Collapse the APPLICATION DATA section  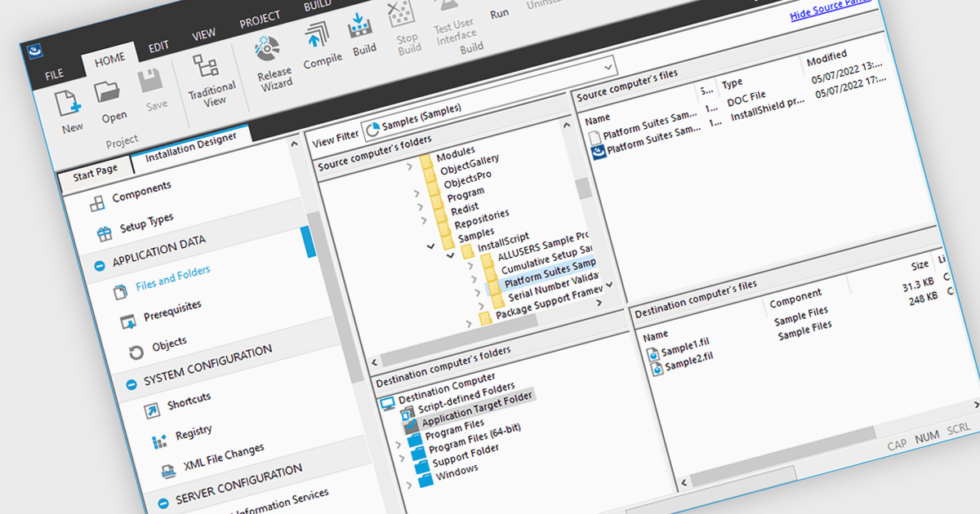[x=100, y=265]
